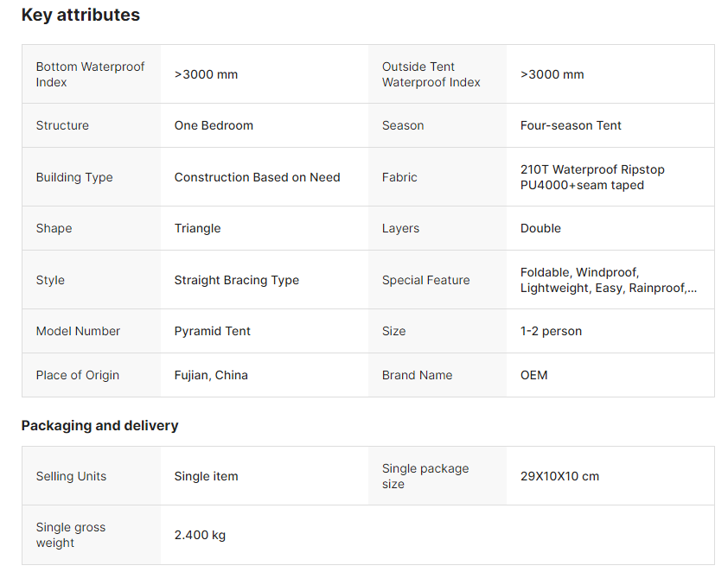728x572 pixels.
Task: Select the 29X10X10 cm package size
Action: point(559,476)
